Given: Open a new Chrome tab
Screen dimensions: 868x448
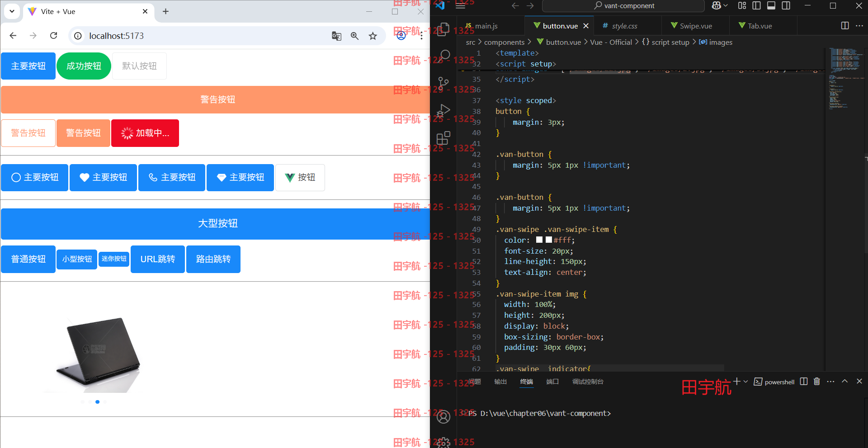Looking at the screenshot, I should [x=165, y=11].
